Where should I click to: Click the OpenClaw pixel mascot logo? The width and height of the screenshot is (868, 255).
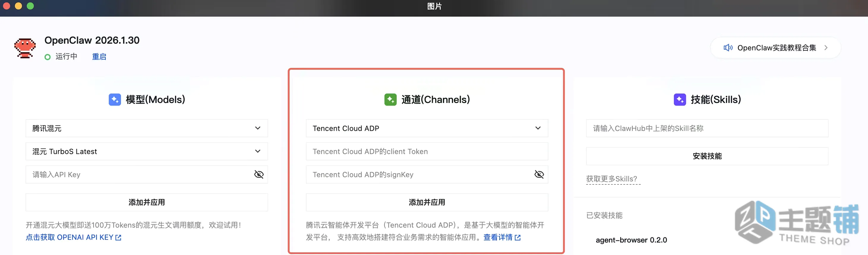pyautogui.click(x=25, y=48)
